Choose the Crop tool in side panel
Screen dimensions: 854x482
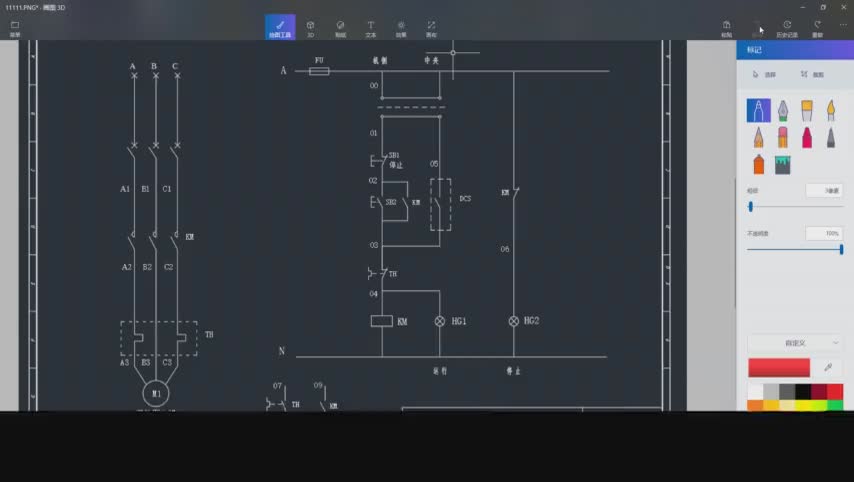click(x=812, y=74)
